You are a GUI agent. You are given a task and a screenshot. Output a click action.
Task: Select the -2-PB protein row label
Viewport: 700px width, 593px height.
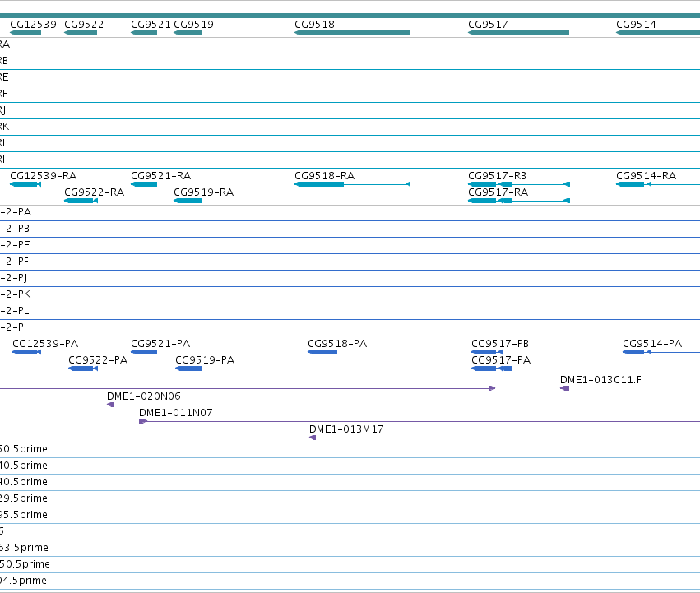pyautogui.click(x=15, y=229)
